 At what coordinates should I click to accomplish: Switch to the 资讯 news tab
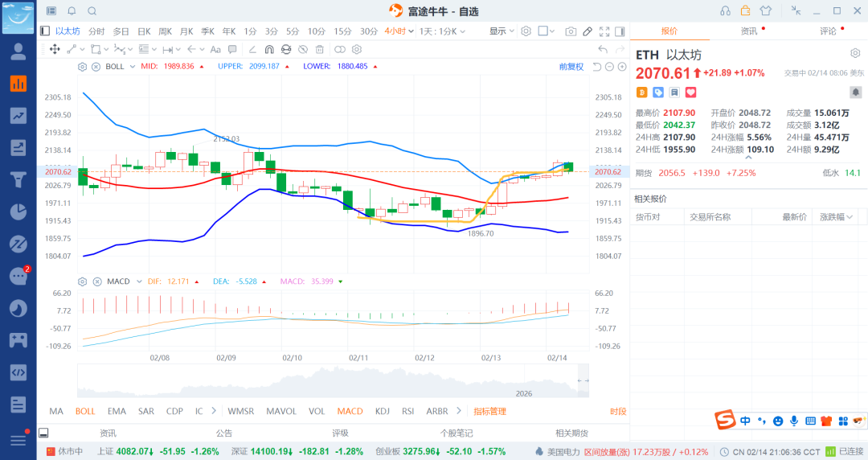click(x=748, y=31)
